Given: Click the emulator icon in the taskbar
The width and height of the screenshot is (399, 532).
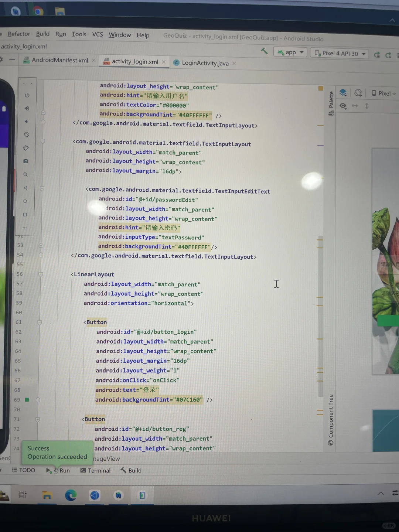Looking at the screenshot, I should (142, 495).
